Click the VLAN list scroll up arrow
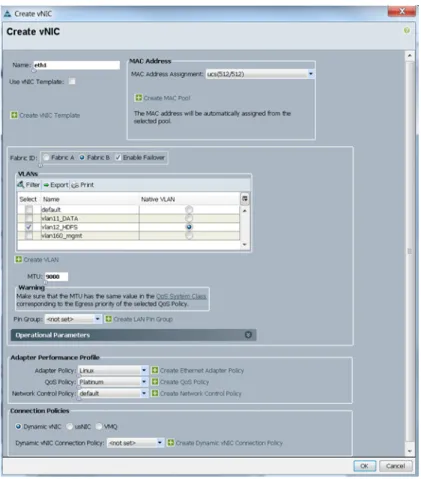Viewport: 421px width, 479px height. pyautogui.click(x=245, y=211)
